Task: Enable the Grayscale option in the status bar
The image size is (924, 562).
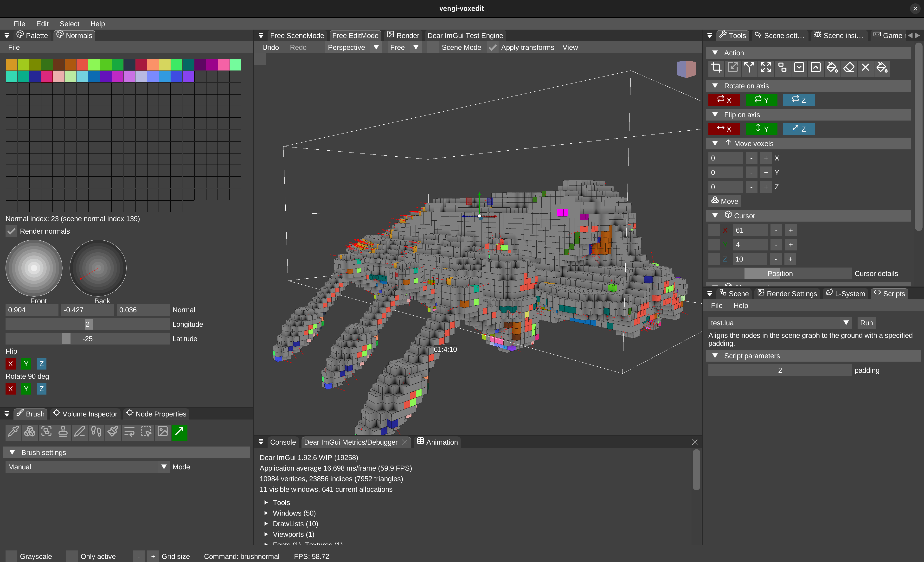Action: tap(11, 556)
